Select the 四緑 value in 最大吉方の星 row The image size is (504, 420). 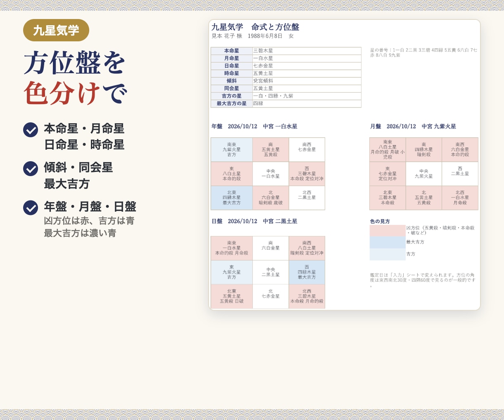click(x=307, y=103)
